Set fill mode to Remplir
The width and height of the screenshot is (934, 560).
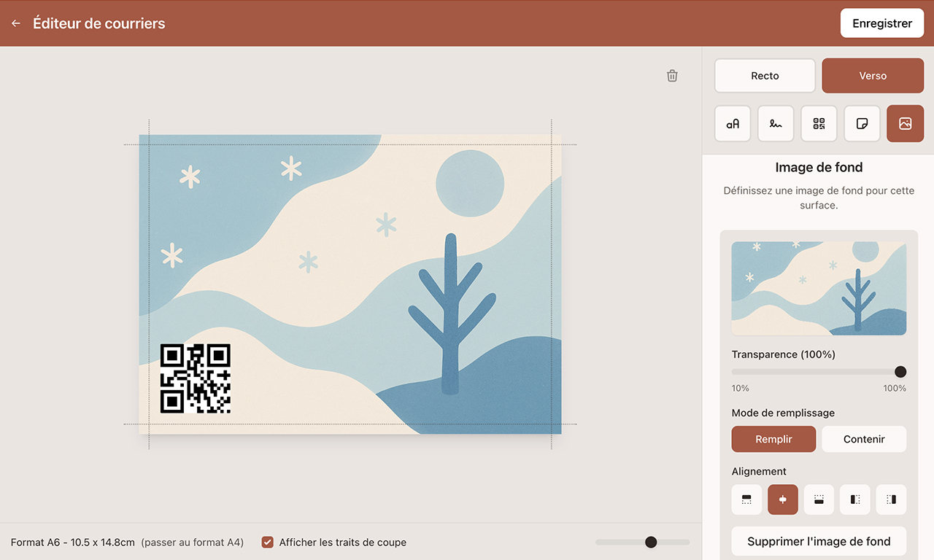pos(773,439)
